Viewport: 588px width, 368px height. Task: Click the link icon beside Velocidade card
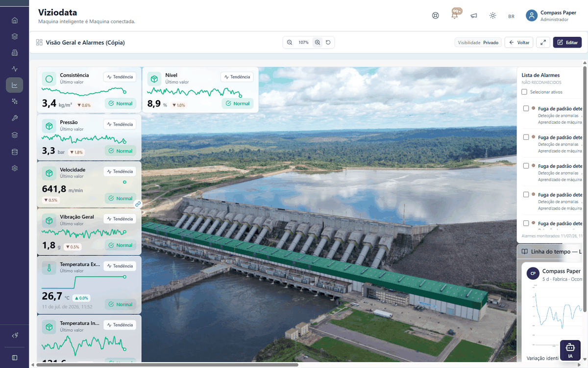138,204
